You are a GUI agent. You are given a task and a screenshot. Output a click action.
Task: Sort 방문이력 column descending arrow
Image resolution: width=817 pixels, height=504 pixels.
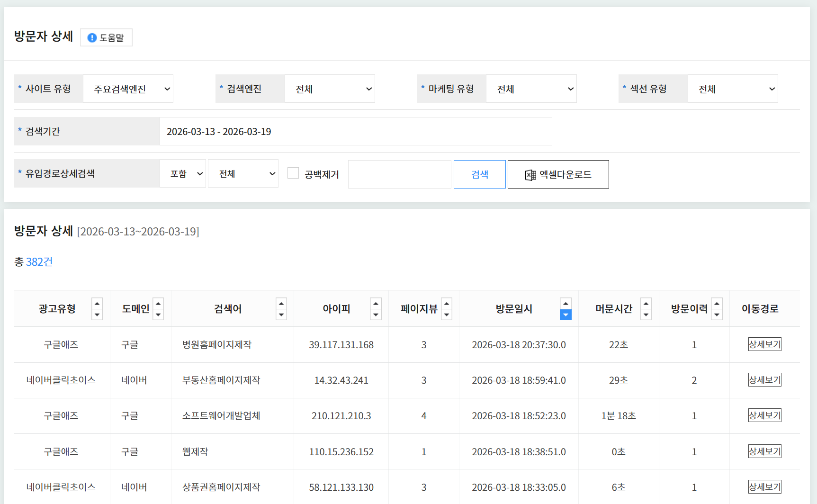pyautogui.click(x=717, y=315)
